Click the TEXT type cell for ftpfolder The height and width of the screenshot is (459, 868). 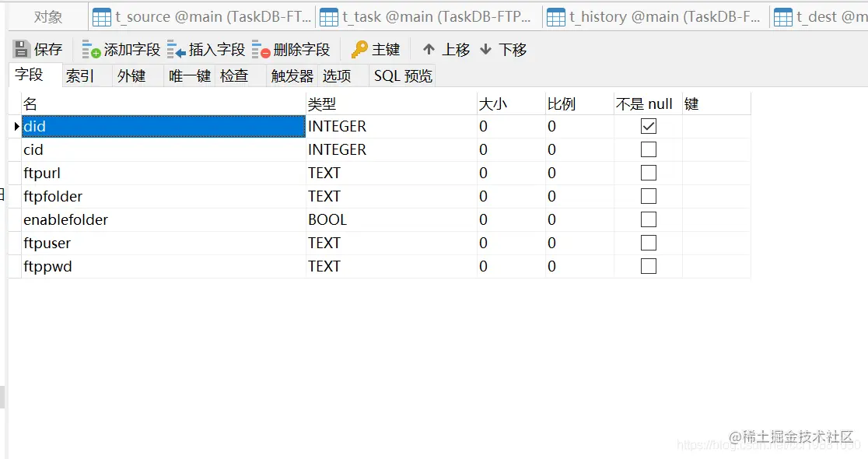click(391, 196)
